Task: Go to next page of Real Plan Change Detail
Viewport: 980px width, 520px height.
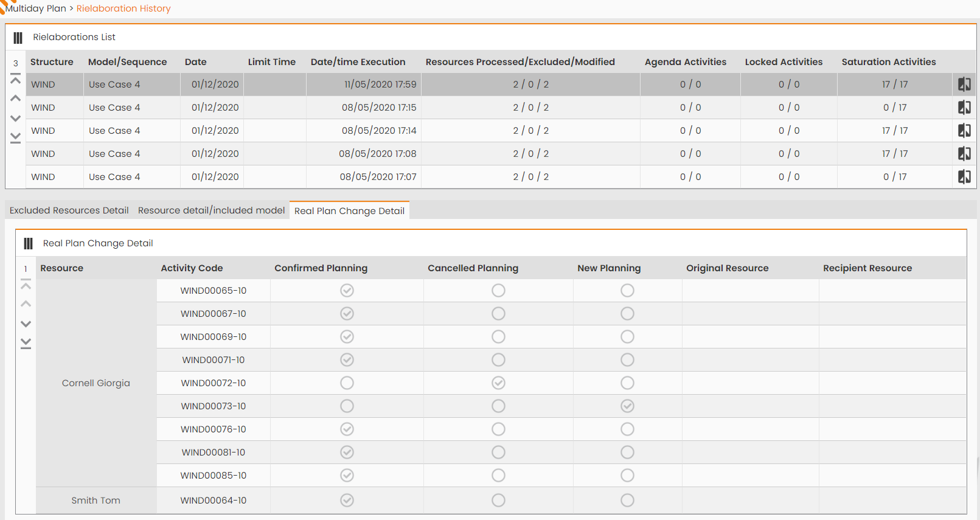Action: (26, 324)
